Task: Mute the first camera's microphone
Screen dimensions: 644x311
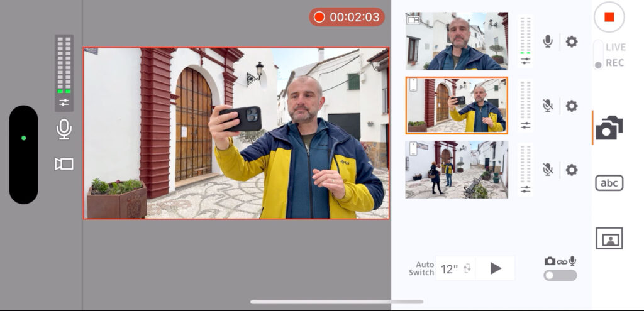Action: tap(548, 42)
